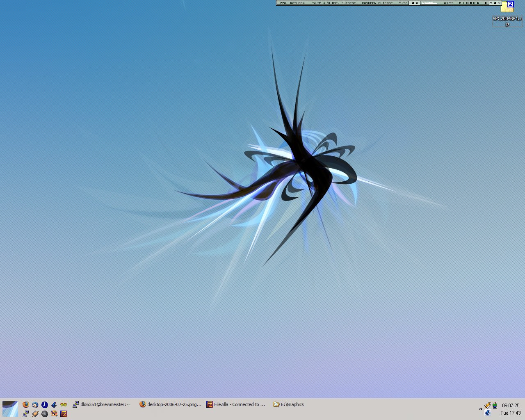Open Winamp lightning bolt quick launch icon
The image size is (525, 420).
tap(35, 414)
